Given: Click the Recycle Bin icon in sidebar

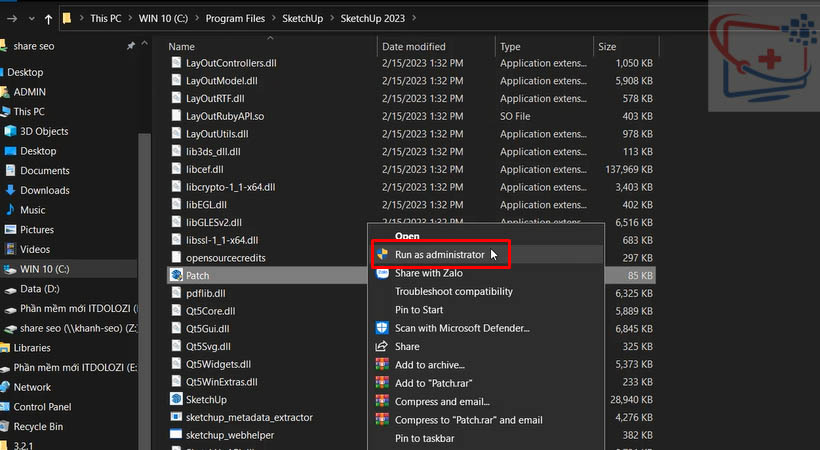Looking at the screenshot, I should pyautogui.click(x=6, y=426).
